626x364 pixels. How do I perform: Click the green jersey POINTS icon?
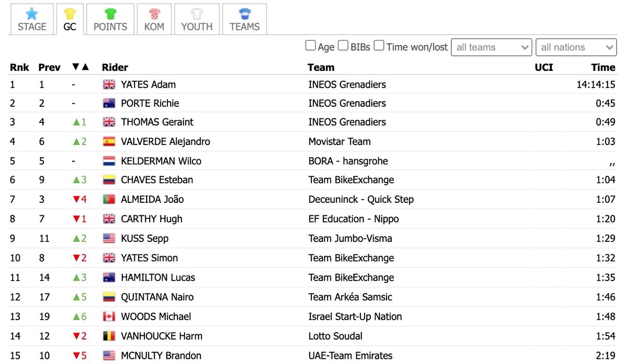[x=110, y=14]
